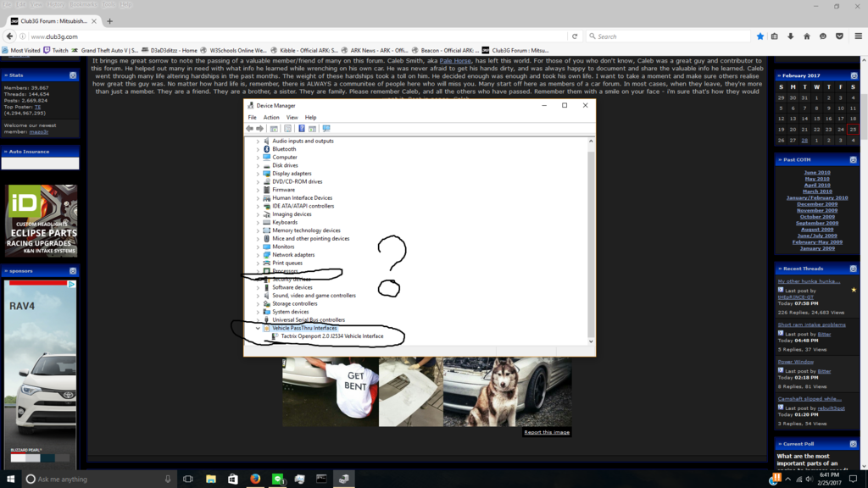Open Short ram intake problems thread
Image resolution: width=868 pixels, height=488 pixels.
811,324
